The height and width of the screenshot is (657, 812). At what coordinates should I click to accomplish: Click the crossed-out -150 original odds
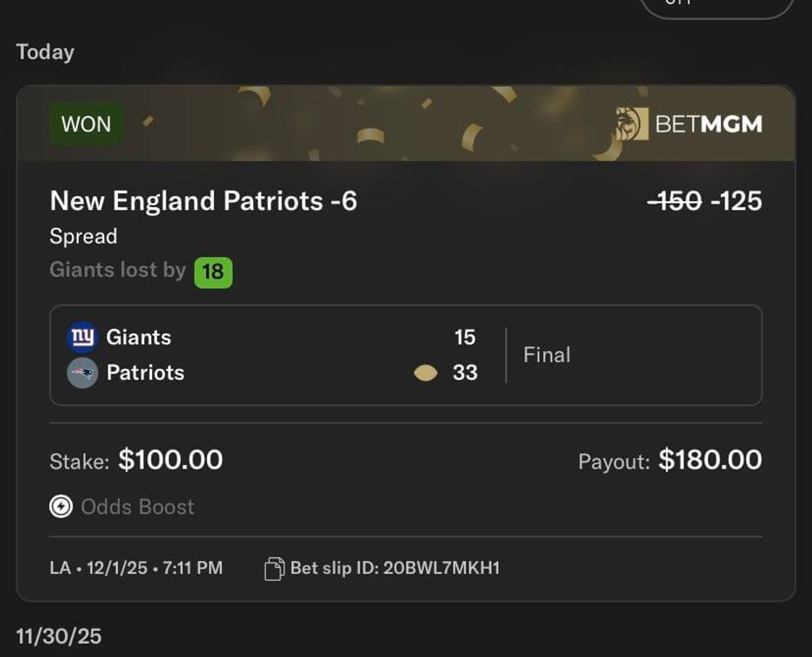click(x=675, y=201)
